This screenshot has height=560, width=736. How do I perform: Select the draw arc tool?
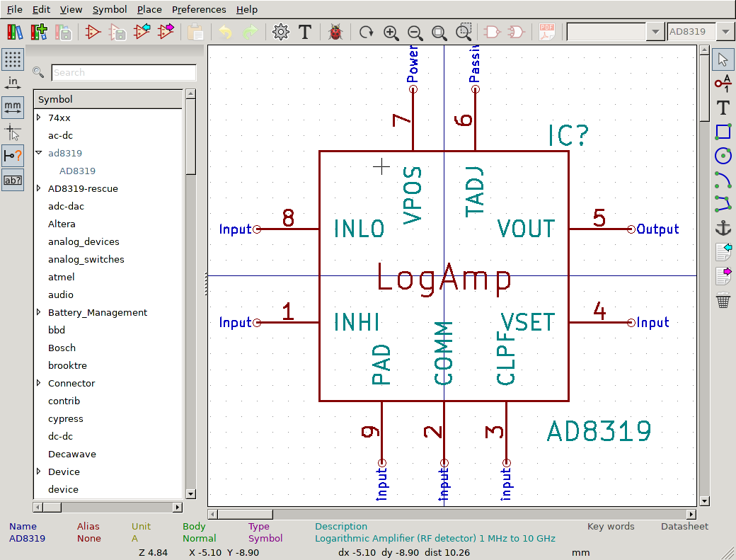[723, 180]
